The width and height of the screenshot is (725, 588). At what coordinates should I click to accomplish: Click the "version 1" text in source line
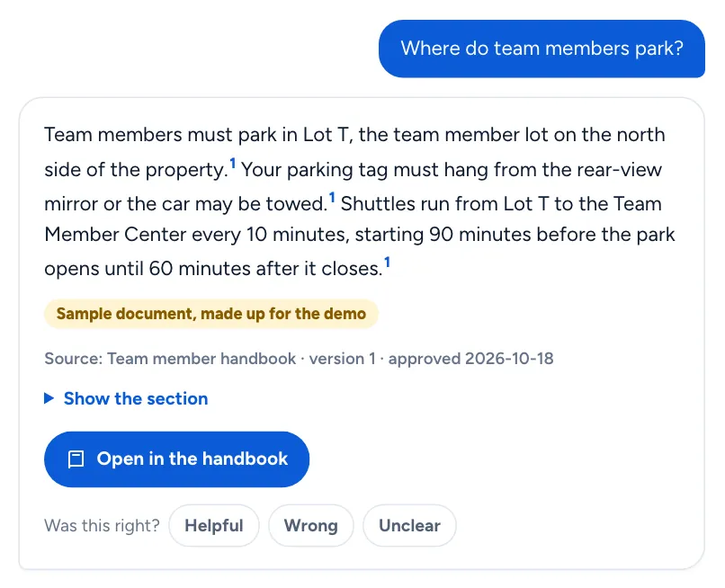(342, 359)
